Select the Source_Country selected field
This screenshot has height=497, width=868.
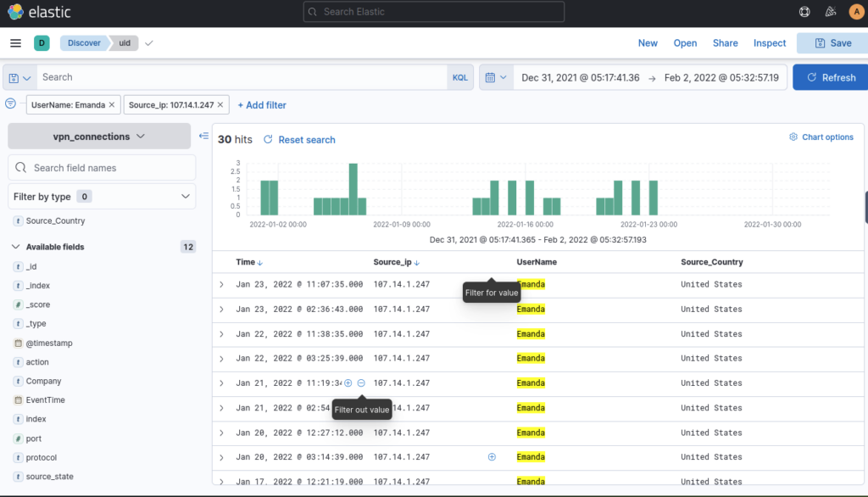55,221
